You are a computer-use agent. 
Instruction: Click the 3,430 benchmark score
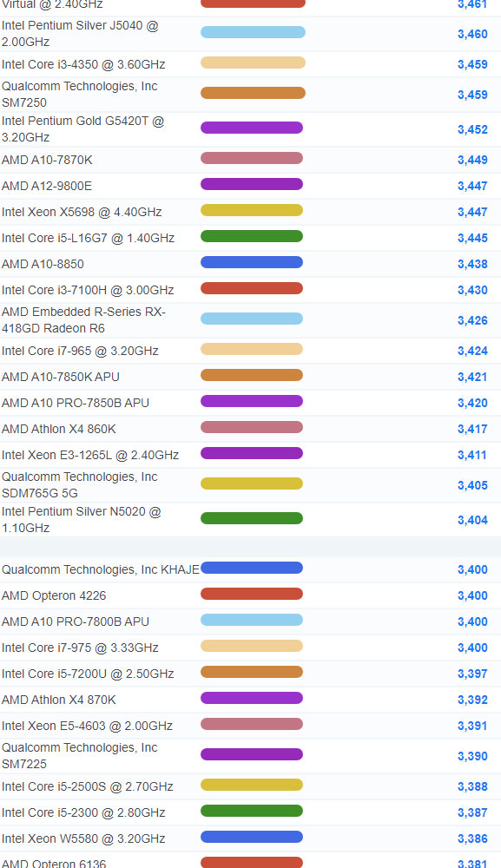point(472,290)
